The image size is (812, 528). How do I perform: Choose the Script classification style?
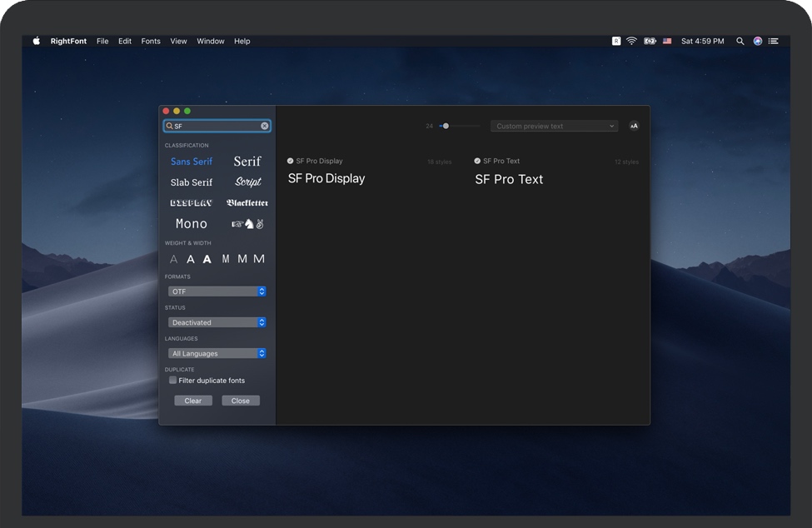[247, 182]
